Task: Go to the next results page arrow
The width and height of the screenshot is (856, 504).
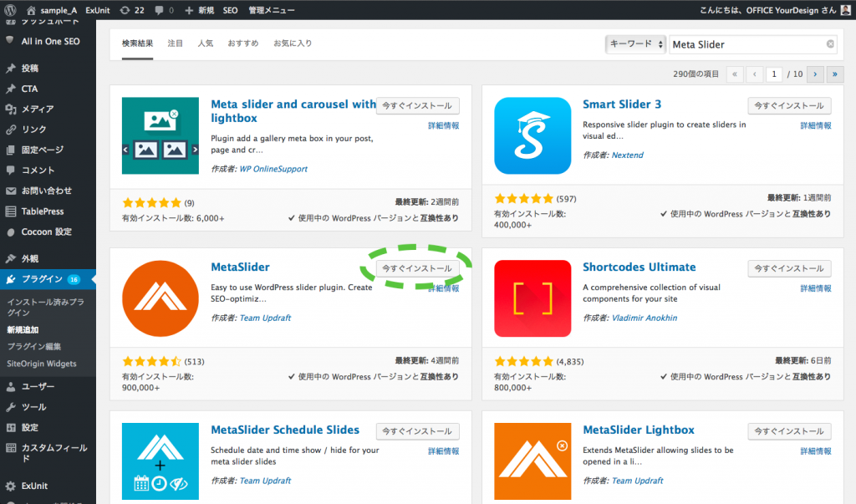Action: (x=815, y=74)
